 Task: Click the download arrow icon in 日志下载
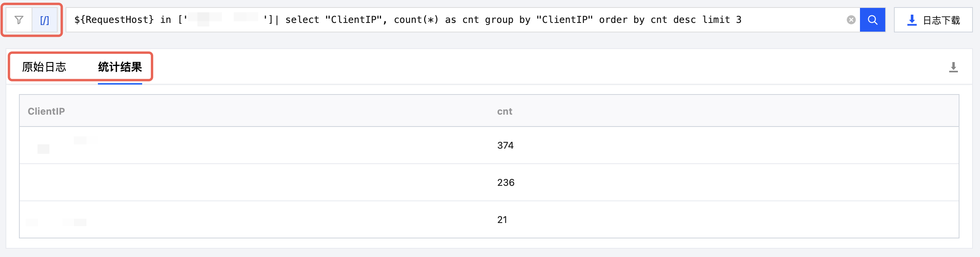click(912, 20)
